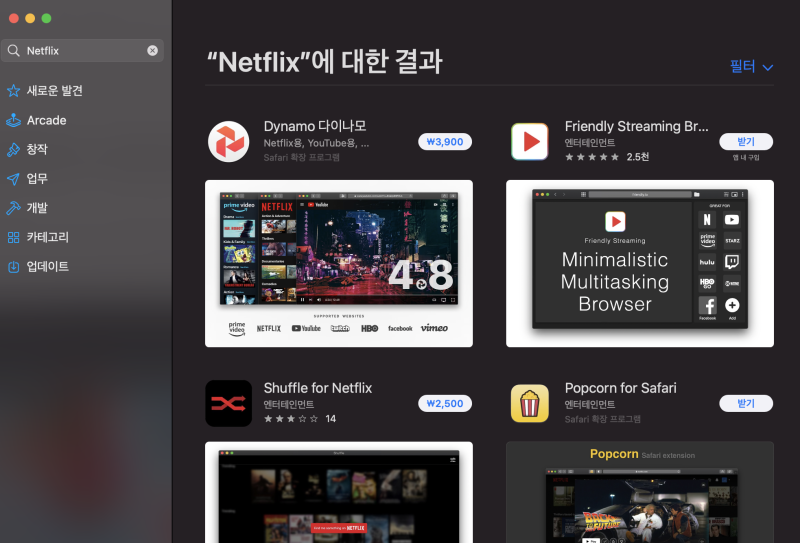Image resolution: width=800 pixels, height=543 pixels.
Task: Clear the Netflix search text
Action: [x=152, y=51]
